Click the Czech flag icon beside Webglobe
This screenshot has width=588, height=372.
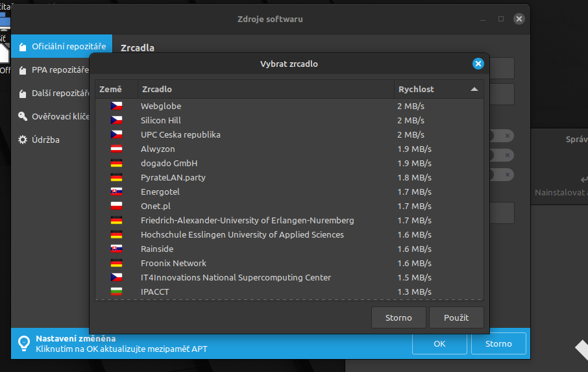point(116,106)
